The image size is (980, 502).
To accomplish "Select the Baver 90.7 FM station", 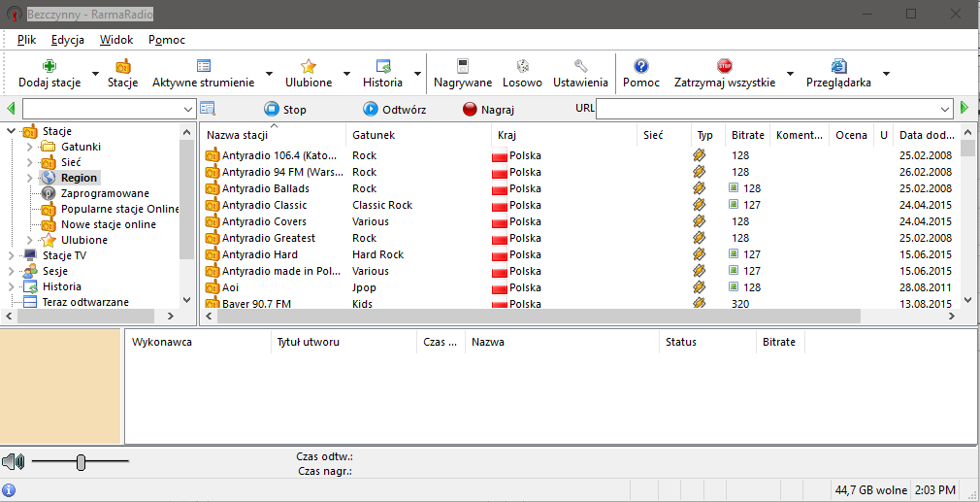I will coord(580,304).
